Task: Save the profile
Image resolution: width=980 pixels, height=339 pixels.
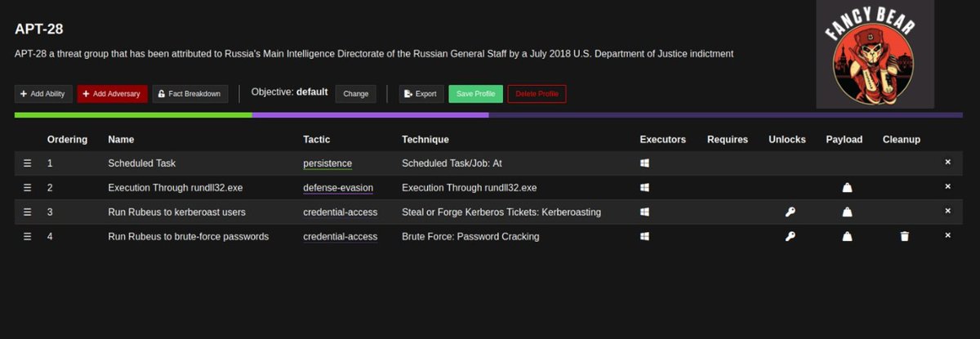Action: point(475,94)
